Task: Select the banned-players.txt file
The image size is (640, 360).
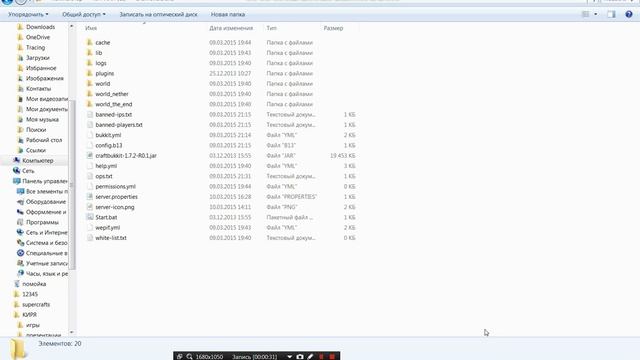Action: (x=119, y=125)
